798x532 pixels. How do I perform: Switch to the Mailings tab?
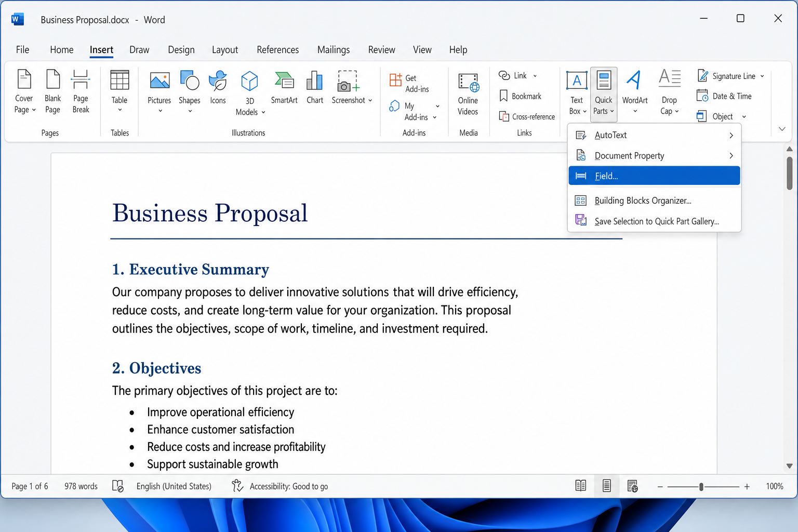coord(334,50)
